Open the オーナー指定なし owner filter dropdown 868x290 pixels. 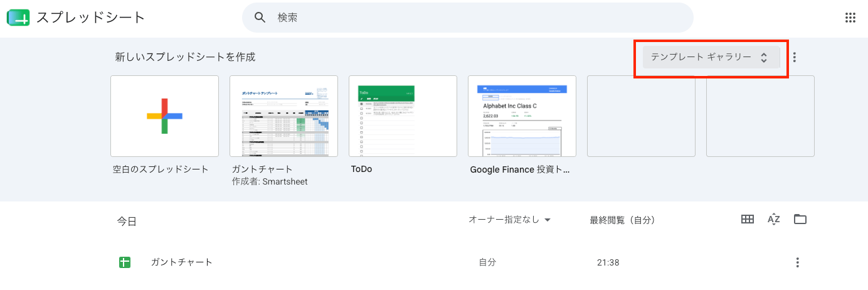[510, 220]
